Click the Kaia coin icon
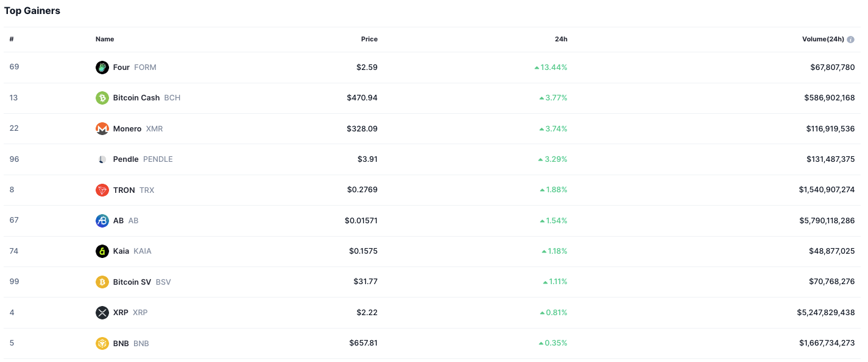This screenshot has height=362, width=868. tap(102, 251)
